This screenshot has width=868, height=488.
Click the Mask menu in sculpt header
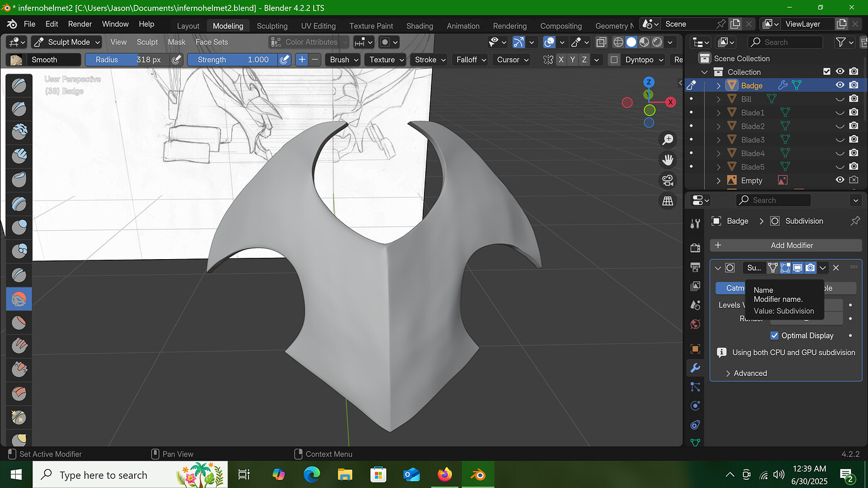point(177,42)
